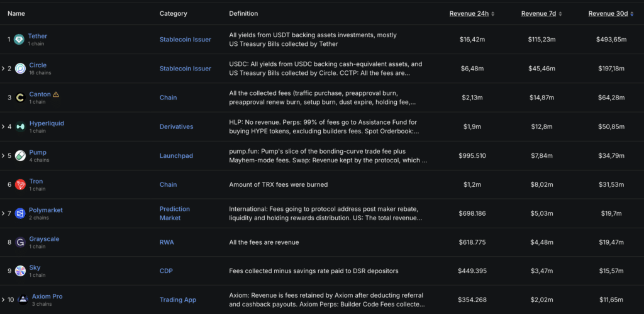Image resolution: width=644 pixels, height=314 pixels.
Task: Click the Circle logo icon
Action: [x=20, y=69]
